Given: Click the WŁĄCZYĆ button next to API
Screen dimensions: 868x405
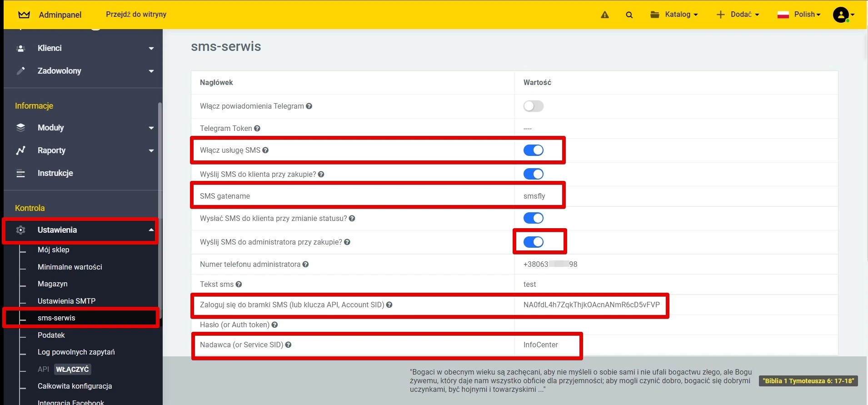Looking at the screenshot, I should pos(73,370).
